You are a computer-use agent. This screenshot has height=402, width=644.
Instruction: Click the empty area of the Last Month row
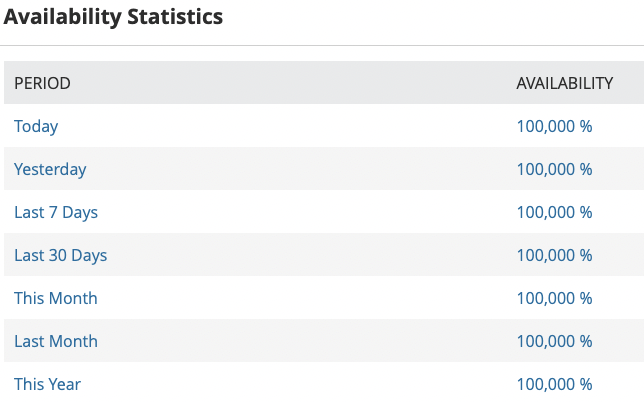307,341
